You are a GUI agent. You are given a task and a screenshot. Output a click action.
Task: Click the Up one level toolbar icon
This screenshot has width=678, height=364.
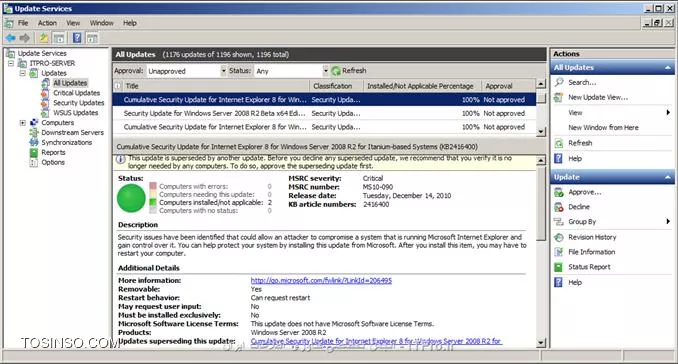point(44,38)
